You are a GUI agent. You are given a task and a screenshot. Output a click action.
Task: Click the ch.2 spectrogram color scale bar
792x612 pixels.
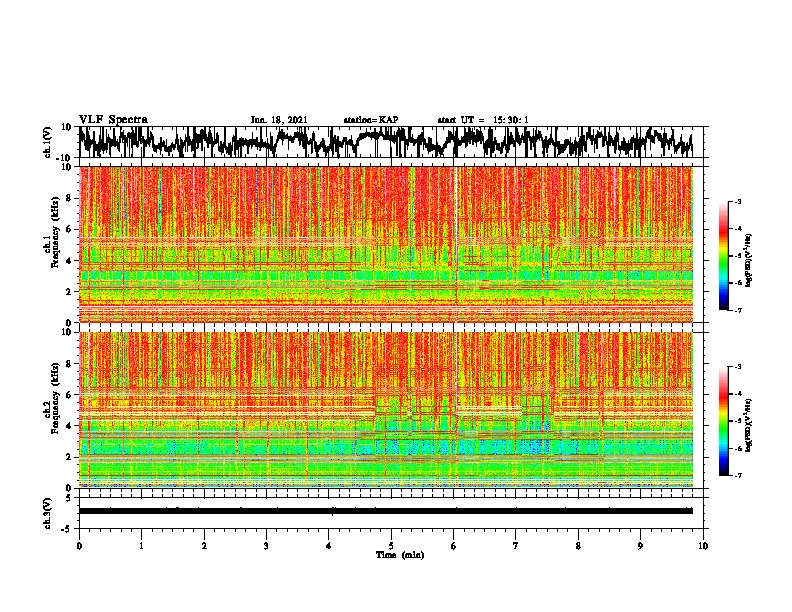click(x=723, y=421)
